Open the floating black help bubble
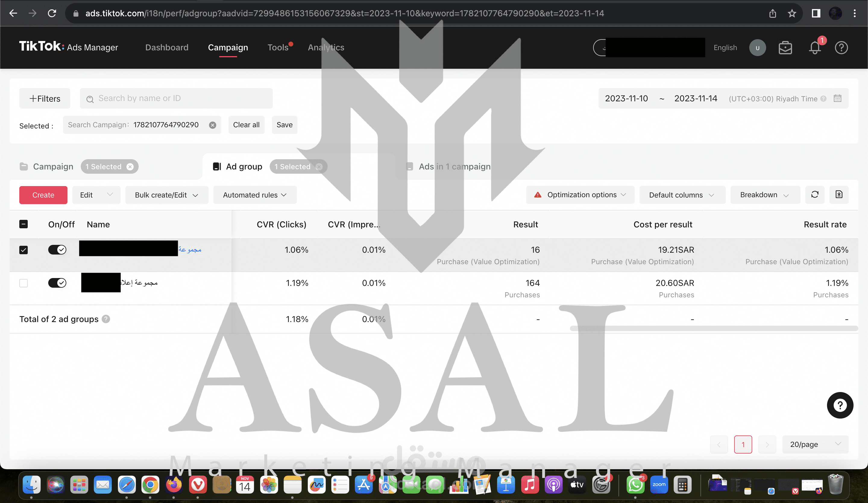The height and width of the screenshot is (503, 868). pyautogui.click(x=840, y=405)
